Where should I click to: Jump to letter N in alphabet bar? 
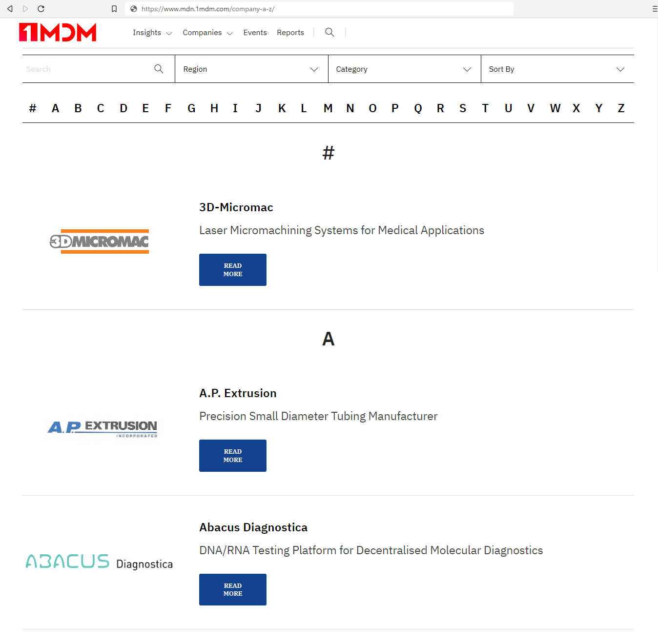click(x=350, y=108)
